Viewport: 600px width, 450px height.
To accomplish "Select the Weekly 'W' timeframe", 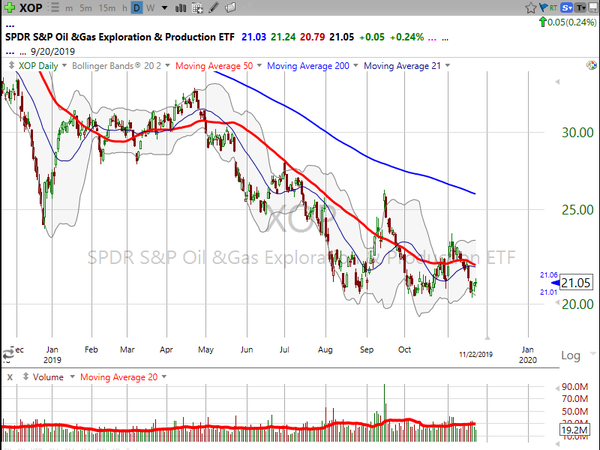I will pyautogui.click(x=150, y=8).
